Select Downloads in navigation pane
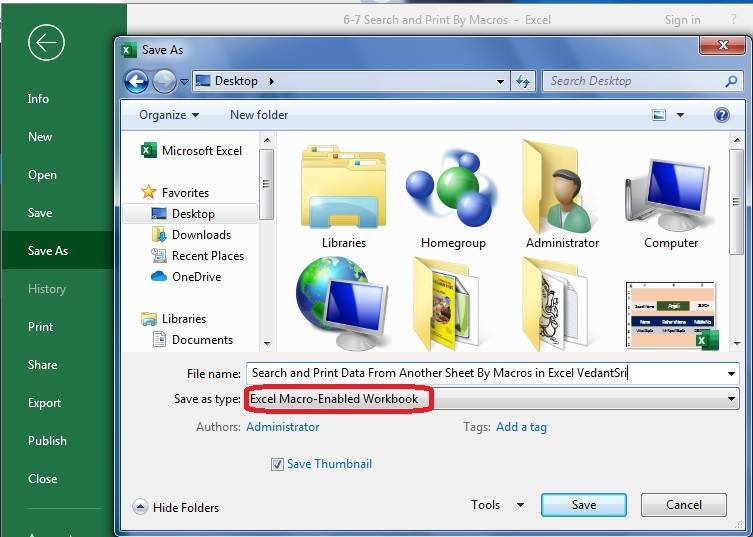Screen dimensions: 753x537 click(191, 235)
